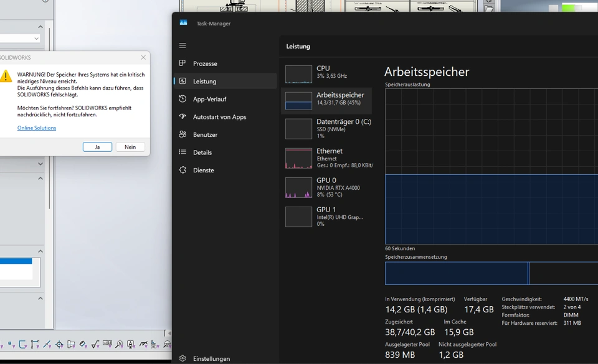Click the Task-Manager app icon in title bar

[183, 23]
